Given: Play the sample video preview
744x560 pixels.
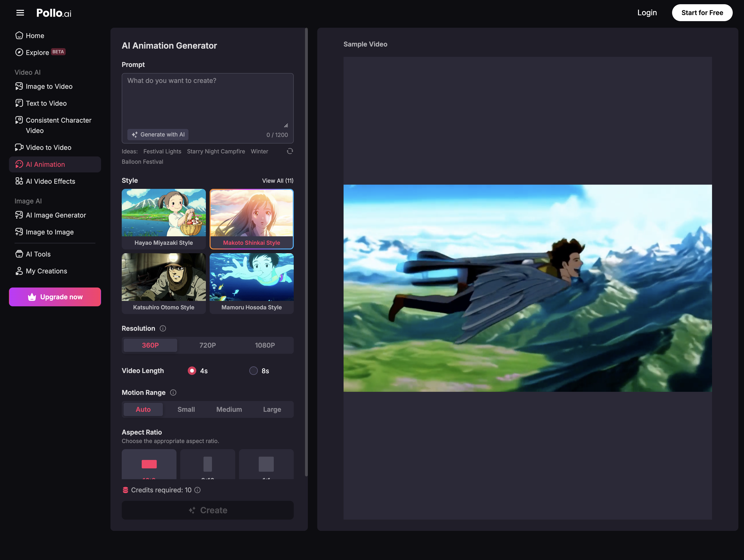Looking at the screenshot, I should tap(527, 288).
